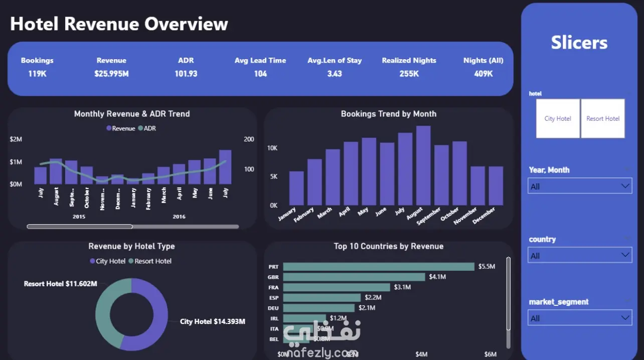Select the May bar in Bookings Trend

click(369, 171)
